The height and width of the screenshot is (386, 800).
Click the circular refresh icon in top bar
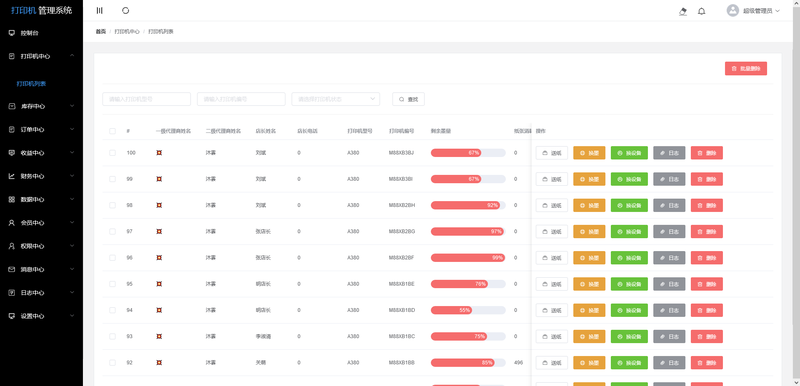click(x=126, y=10)
